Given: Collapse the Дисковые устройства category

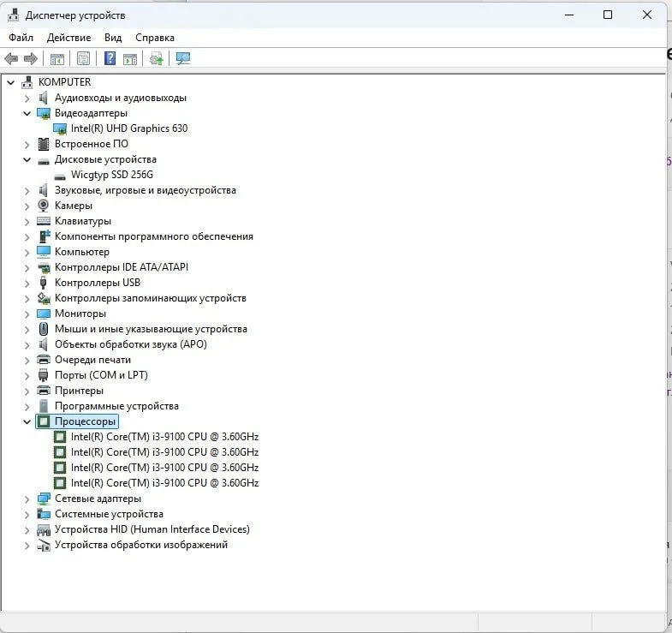Looking at the screenshot, I should click(x=27, y=160).
